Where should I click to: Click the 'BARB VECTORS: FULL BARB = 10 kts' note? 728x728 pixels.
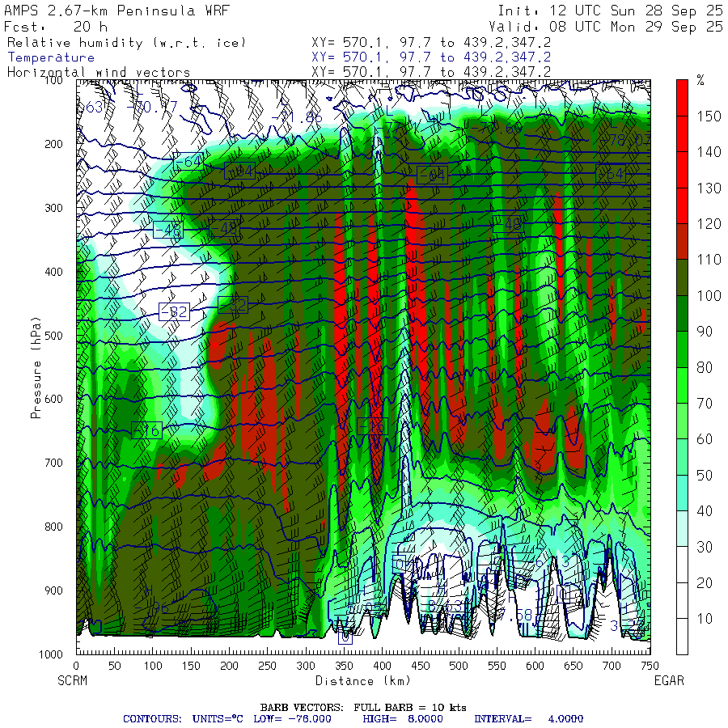pos(363,708)
